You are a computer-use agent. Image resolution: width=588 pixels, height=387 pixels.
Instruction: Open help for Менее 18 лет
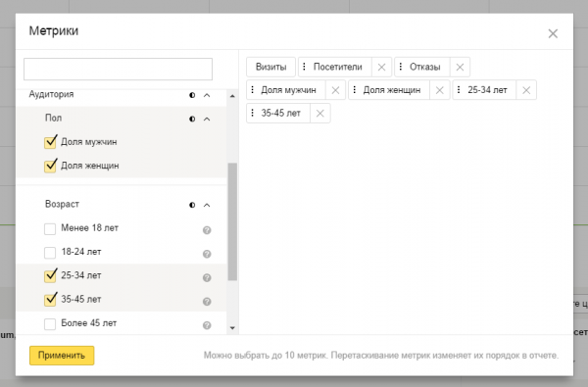pos(207,230)
